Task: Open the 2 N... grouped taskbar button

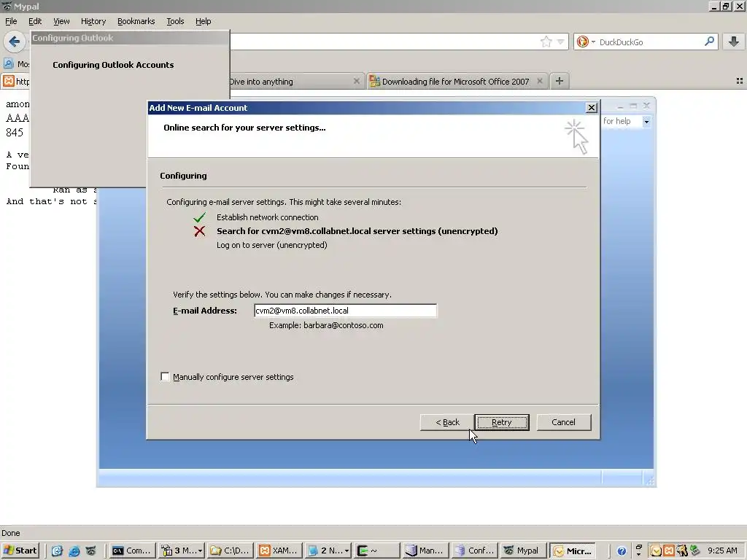Action: (x=328, y=551)
